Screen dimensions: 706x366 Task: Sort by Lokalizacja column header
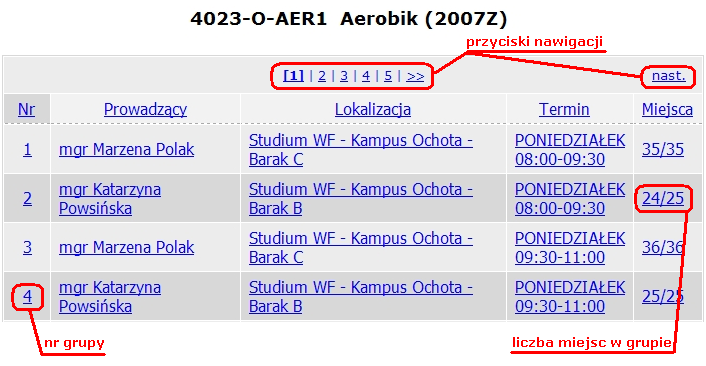(373, 109)
